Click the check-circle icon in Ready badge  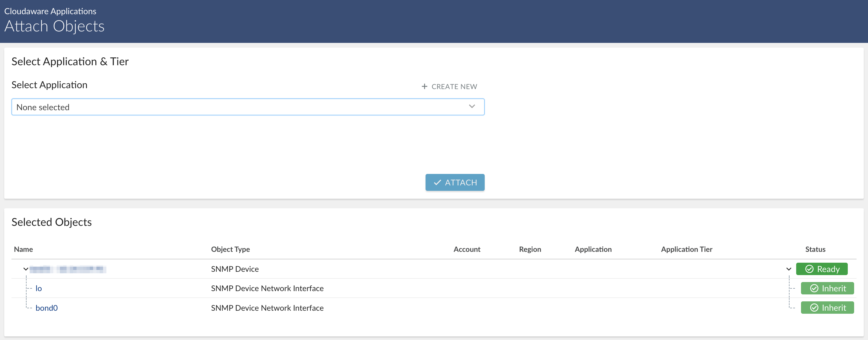click(x=810, y=269)
